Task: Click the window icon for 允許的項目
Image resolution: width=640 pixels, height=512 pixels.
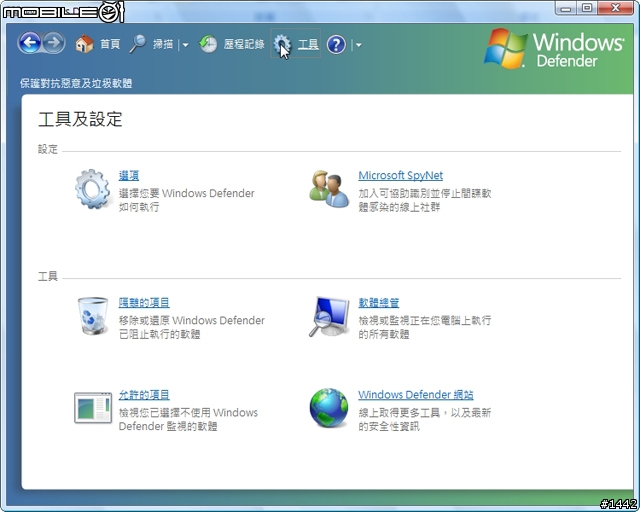Action: click(x=93, y=407)
